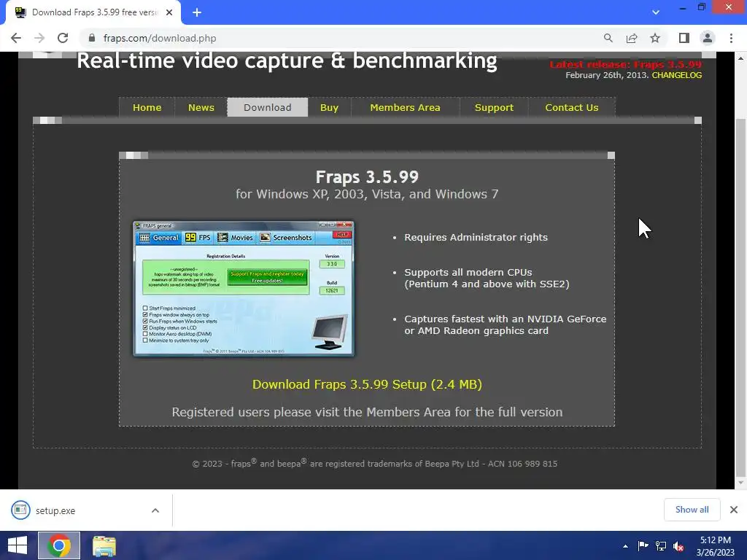Bookmark this page with the star icon
Screen dimensions: 747x560
click(x=655, y=38)
